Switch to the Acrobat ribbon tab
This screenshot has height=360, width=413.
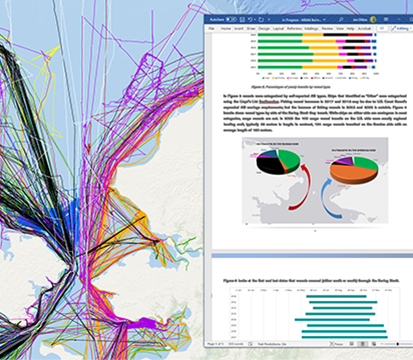364,29
